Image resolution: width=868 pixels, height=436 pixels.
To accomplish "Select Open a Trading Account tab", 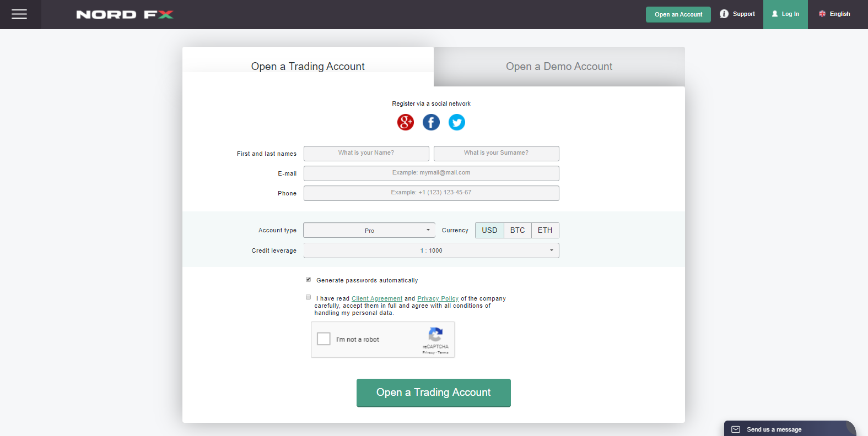I will pyautogui.click(x=308, y=67).
